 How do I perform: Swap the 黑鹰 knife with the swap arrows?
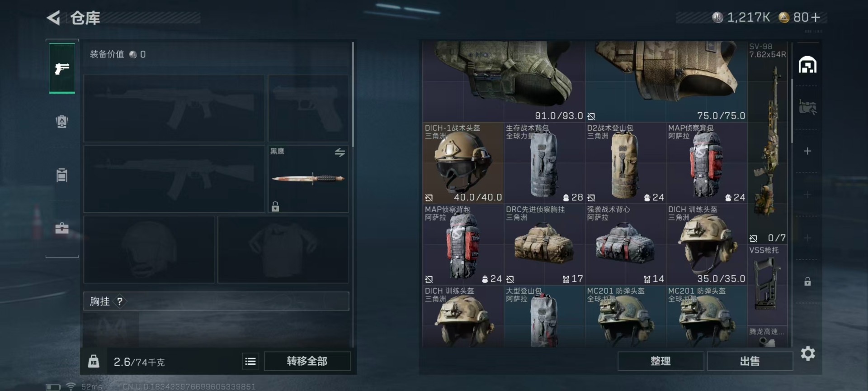pos(340,153)
